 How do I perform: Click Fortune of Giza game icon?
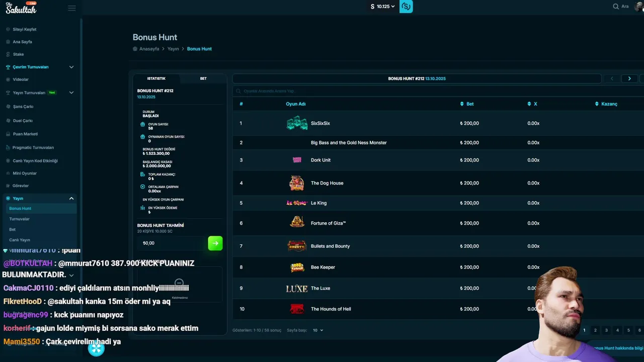point(297,222)
